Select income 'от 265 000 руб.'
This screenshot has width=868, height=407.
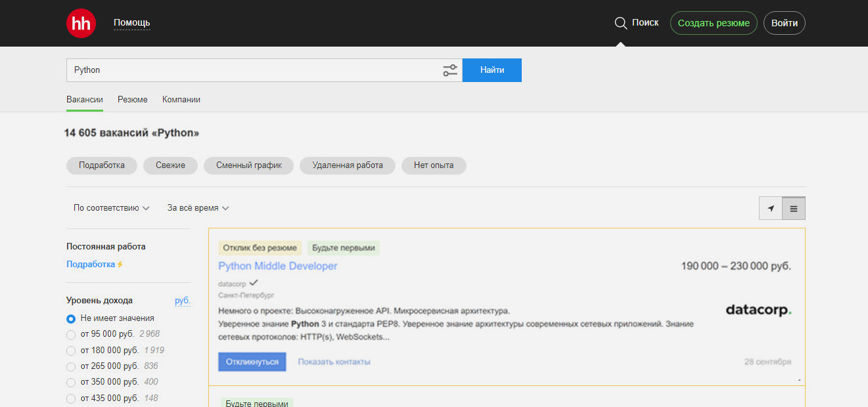pyautogui.click(x=71, y=366)
